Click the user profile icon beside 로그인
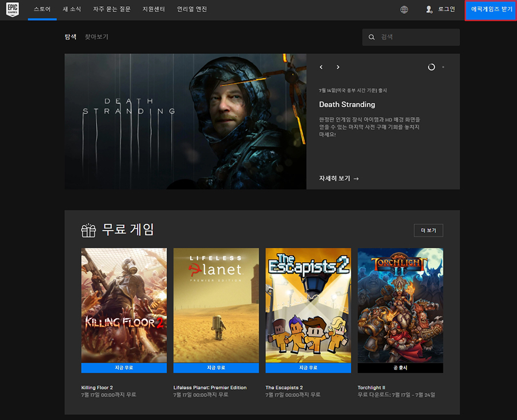Screen dimensions: 517x420 (x=429, y=10)
